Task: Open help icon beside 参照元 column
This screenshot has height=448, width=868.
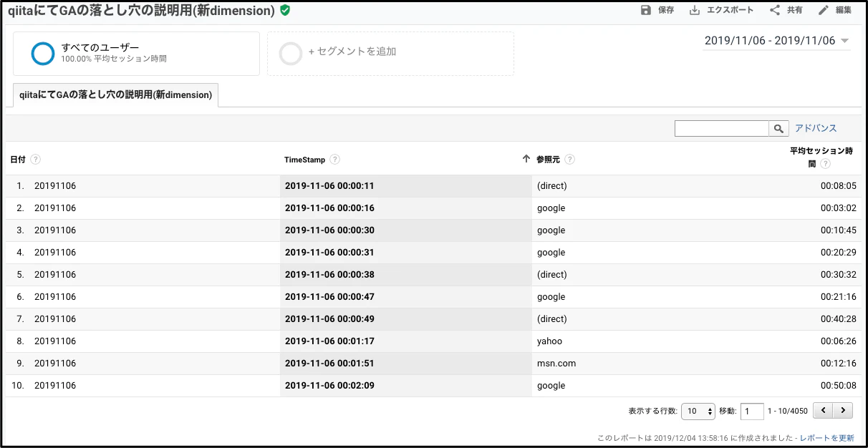Action: [x=570, y=160]
